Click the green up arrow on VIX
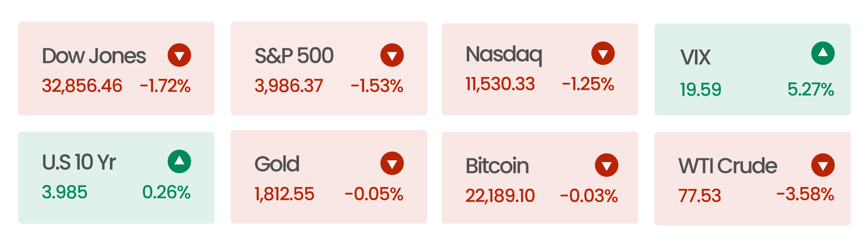The image size is (868, 244). pos(823,53)
